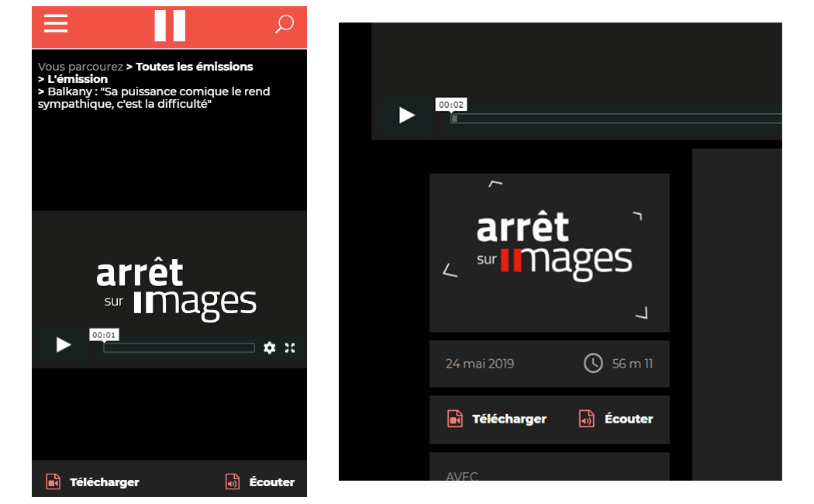This screenshot has height=504, width=814.
Task: Click the logo thumbnail framed by corner brackets
Action: [549, 252]
